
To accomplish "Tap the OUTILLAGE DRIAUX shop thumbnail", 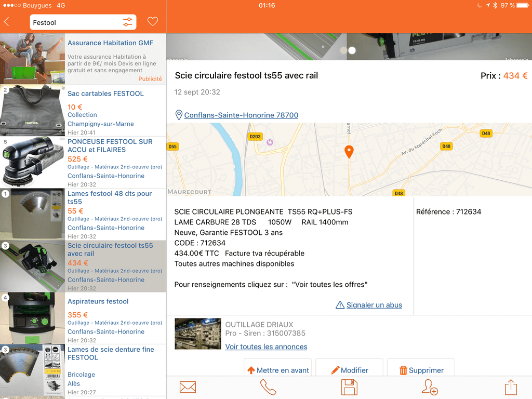I will [x=198, y=334].
